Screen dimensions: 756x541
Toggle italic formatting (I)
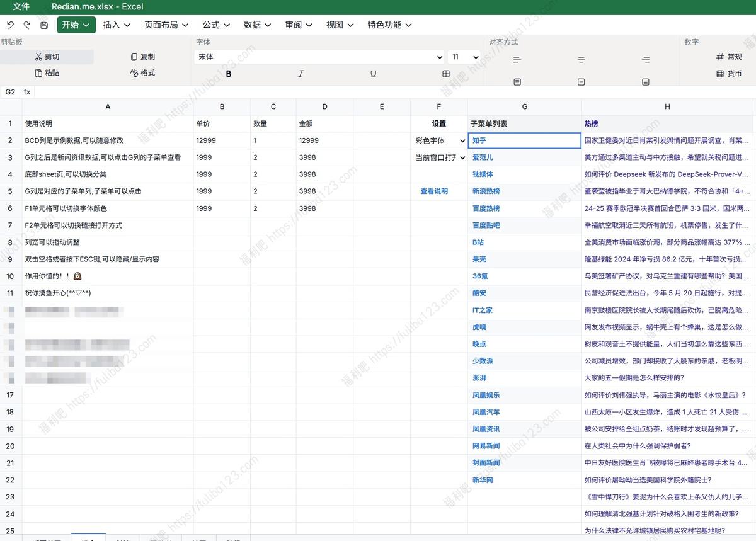pos(301,74)
